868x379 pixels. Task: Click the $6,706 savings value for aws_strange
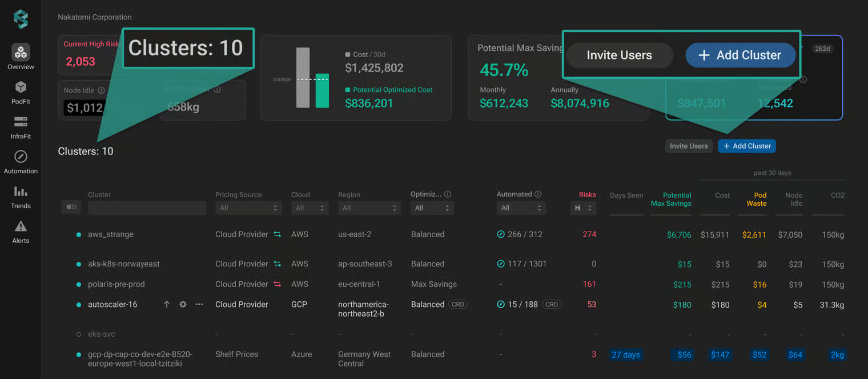coord(679,235)
